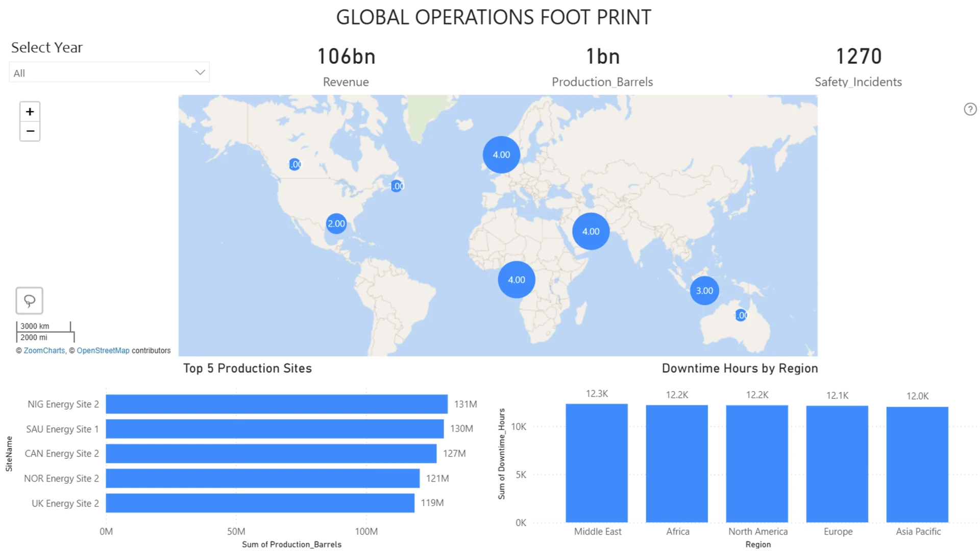Open the Select Year dropdown
The image size is (980, 551).
pyautogui.click(x=109, y=72)
